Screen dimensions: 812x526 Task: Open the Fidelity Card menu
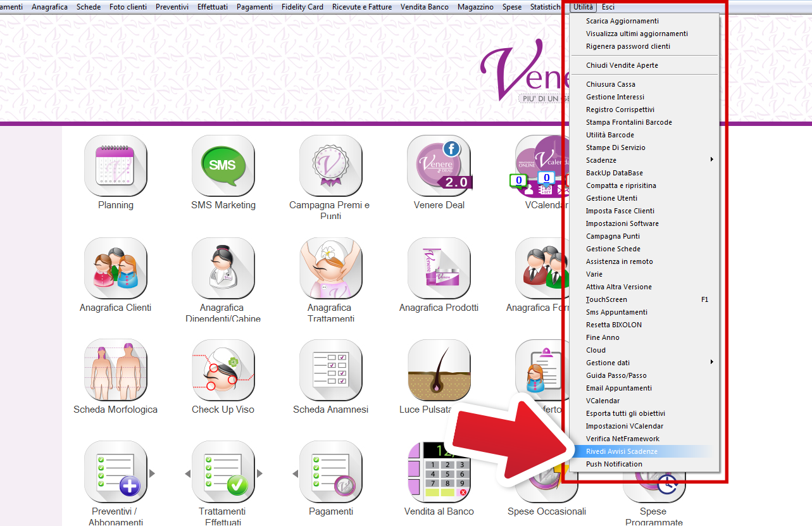[303, 7]
